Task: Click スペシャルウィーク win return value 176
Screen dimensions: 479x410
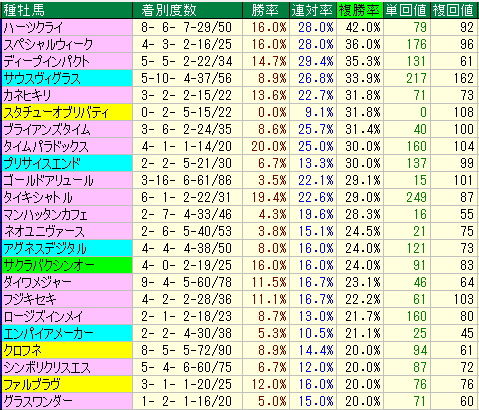Action: [416, 44]
